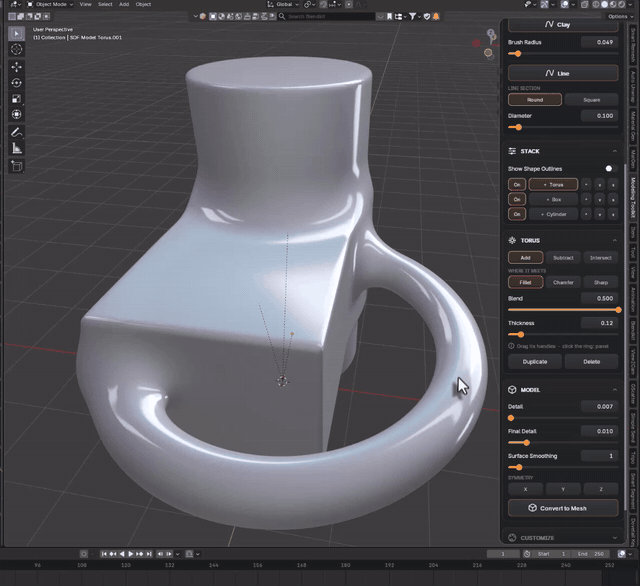The height and width of the screenshot is (586, 640).
Task: Play the animation in reverse
Action: tap(122, 554)
